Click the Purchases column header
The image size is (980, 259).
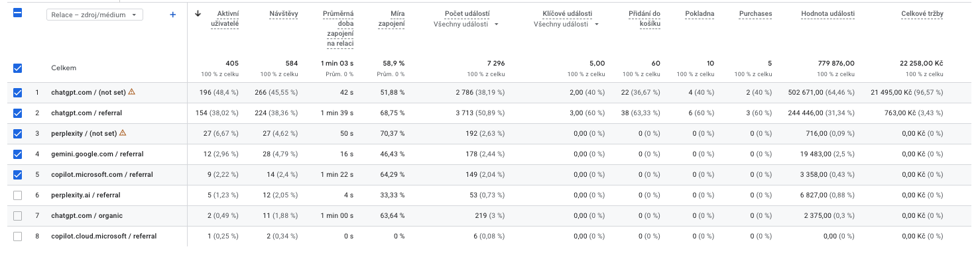(755, 14)
